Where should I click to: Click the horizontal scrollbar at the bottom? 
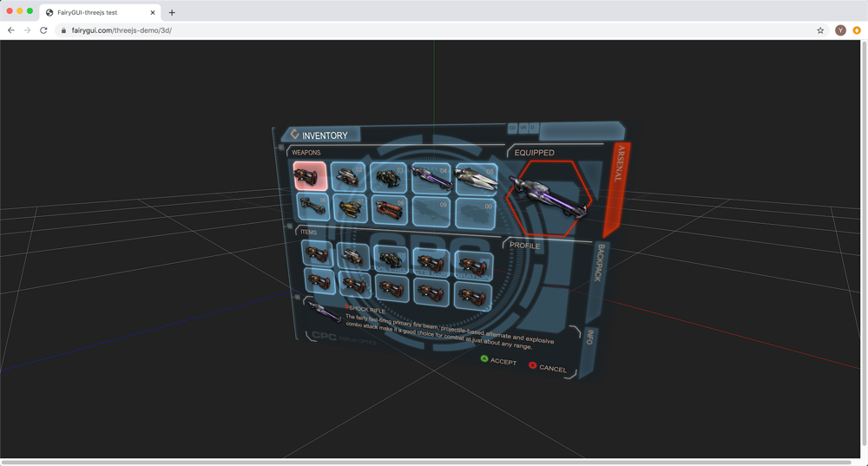point(425,463)
